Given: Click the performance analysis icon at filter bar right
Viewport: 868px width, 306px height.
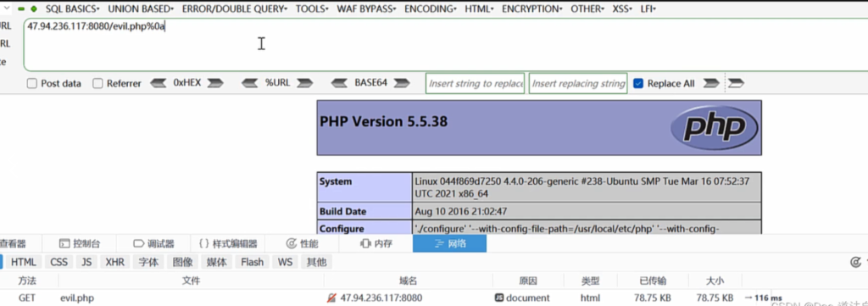Looking at the screenshot, I should tap(856, 262).
